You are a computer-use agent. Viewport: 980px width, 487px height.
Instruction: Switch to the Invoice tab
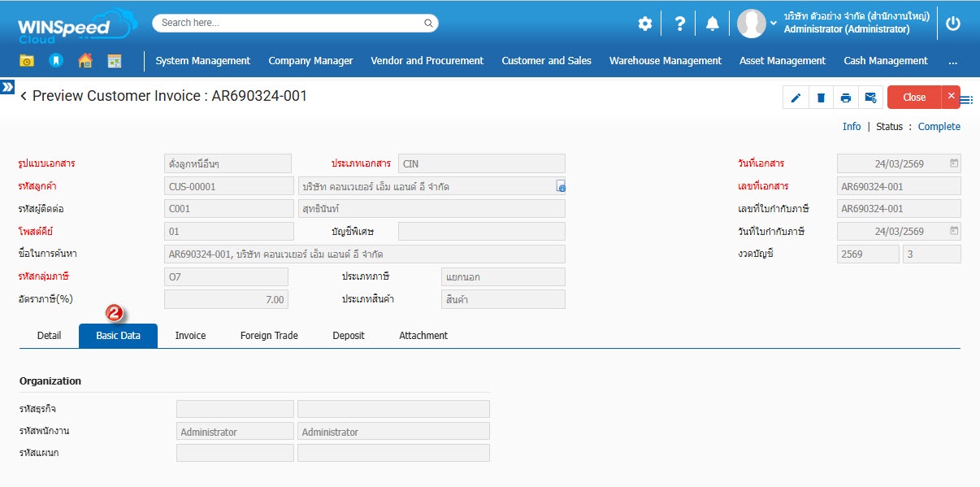[190, 336]
